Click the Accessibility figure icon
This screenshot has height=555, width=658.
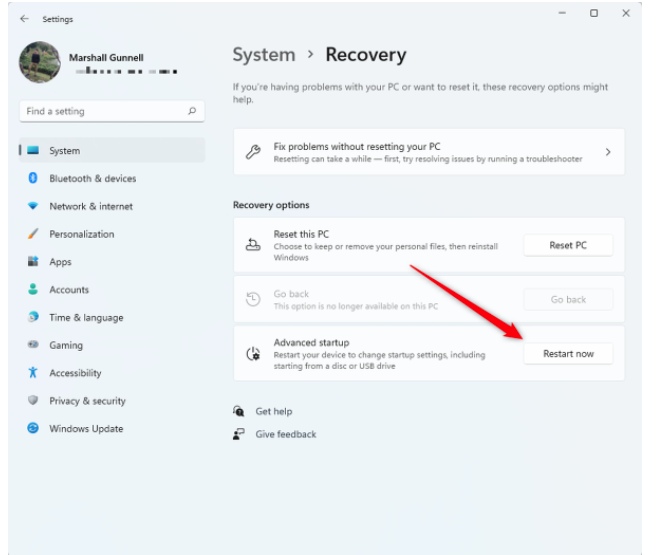point(33,373)
